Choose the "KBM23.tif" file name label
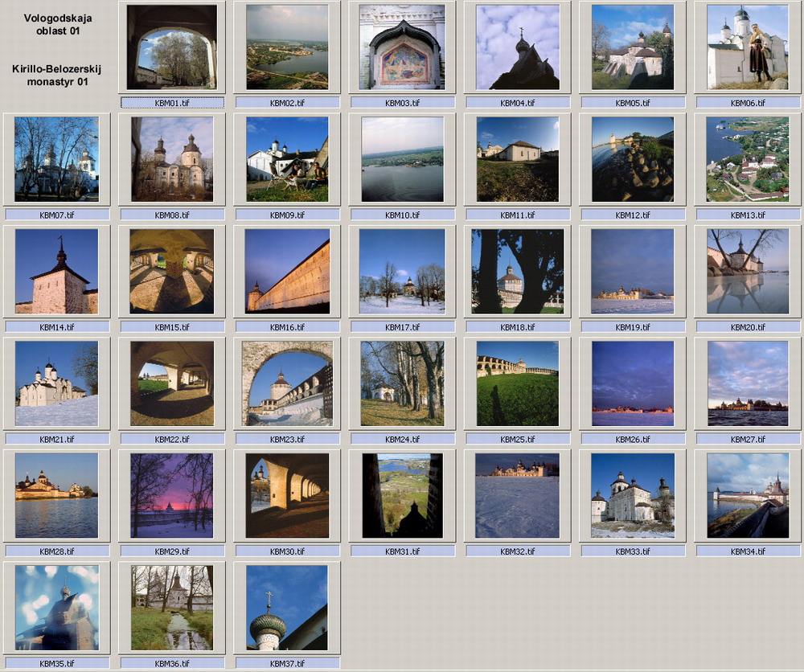Image resolution: width=804 pixels, height=672 pixels. point(287,439)
